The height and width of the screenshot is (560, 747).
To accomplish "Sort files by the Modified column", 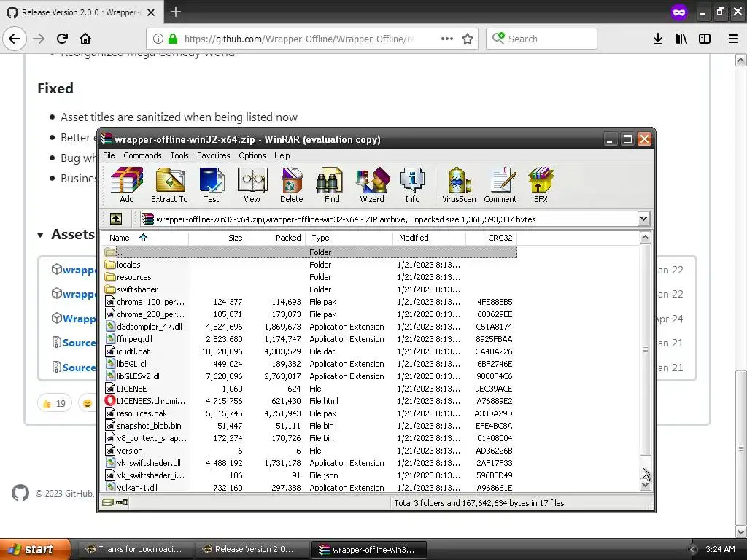I will pos(429,238).
